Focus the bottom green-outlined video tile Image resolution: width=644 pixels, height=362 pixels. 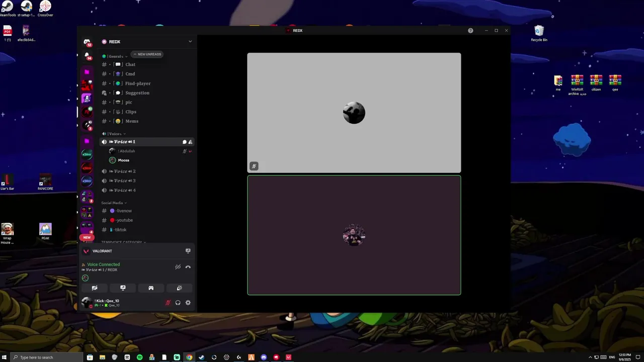[x=354, y=235]
